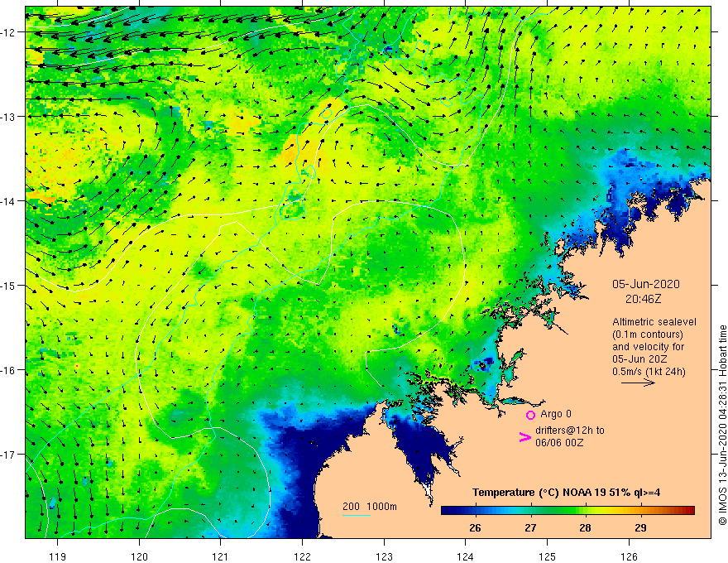The height and width of the screenshot is (563, 728).
Task: Click latitude label -14
Action: point(9,201)
